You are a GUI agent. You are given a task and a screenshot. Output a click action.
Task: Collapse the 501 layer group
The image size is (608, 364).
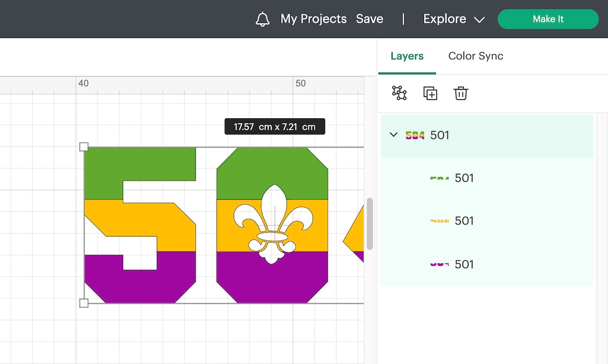tap(394, 135)
